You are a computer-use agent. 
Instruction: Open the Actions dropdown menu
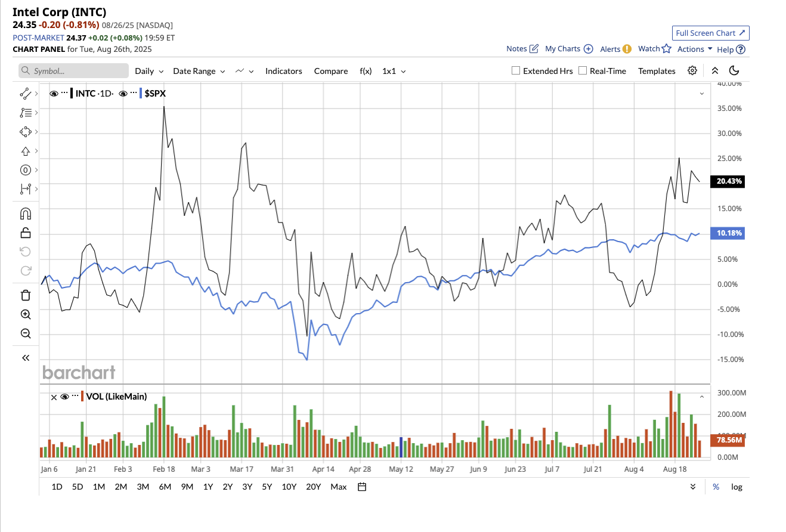(695, 49)
